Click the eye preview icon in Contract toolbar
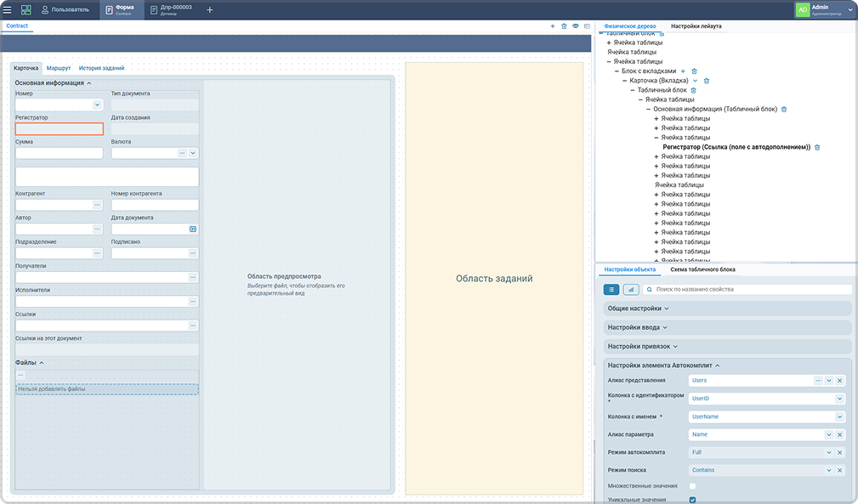This screenshot has height=504, width=858. click(x=576, y=26)
